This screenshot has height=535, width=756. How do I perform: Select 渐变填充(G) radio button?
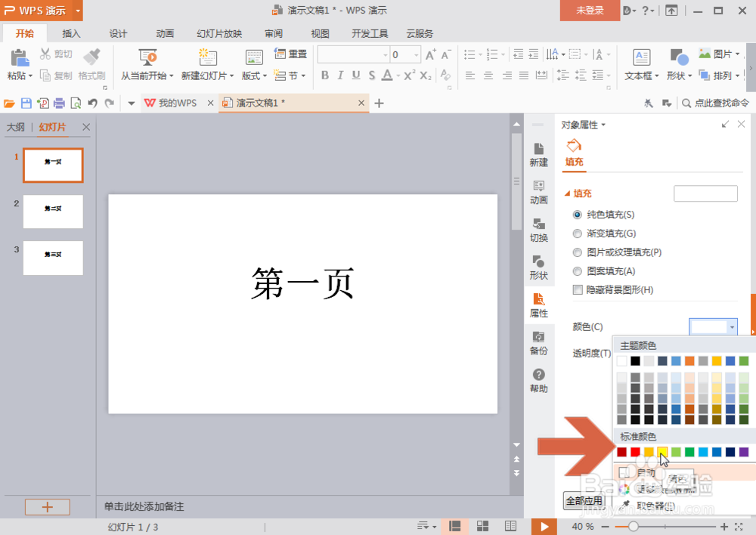click(x=577, y=233)
